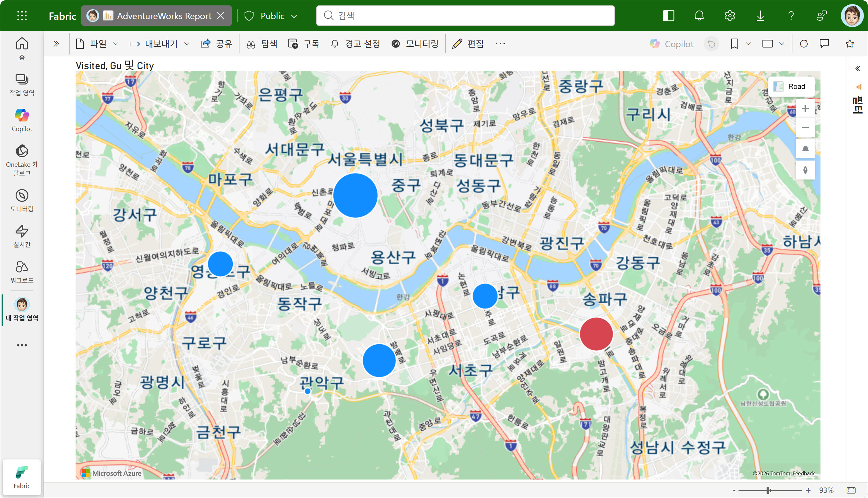Refresh the report visuals
Viewport: 868px width, 498px height.
click(804, 44)
